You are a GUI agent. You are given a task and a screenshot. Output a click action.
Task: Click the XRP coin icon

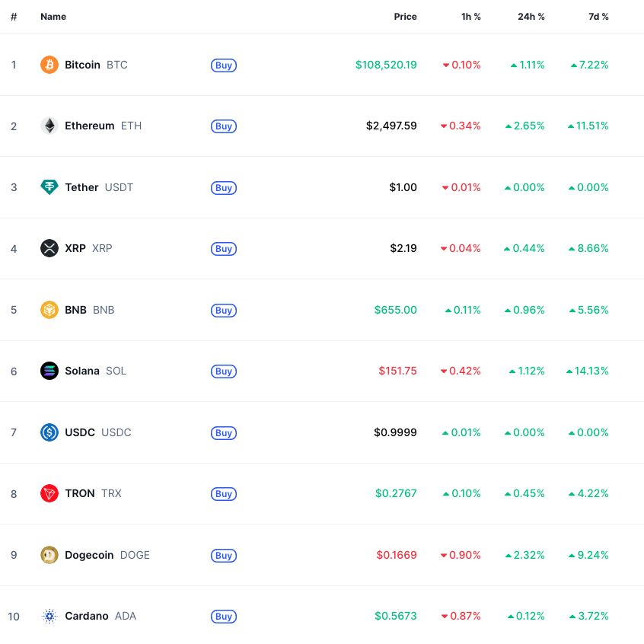point(49,248)
